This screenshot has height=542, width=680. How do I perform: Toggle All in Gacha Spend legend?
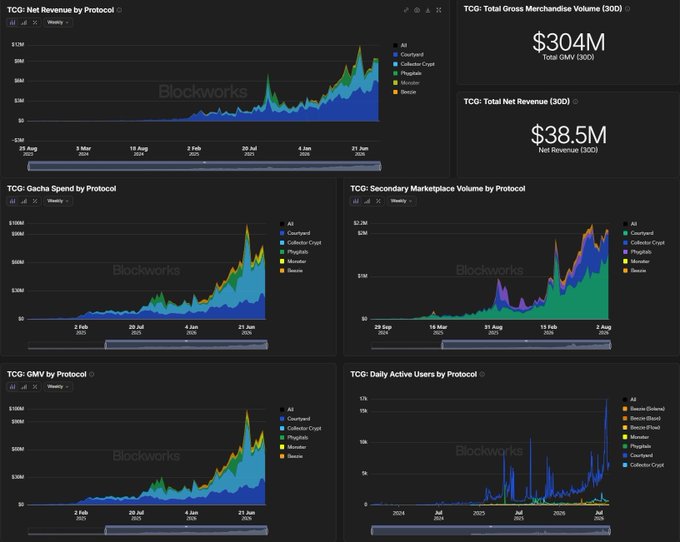pyautogui.click(x=287, y=224)
